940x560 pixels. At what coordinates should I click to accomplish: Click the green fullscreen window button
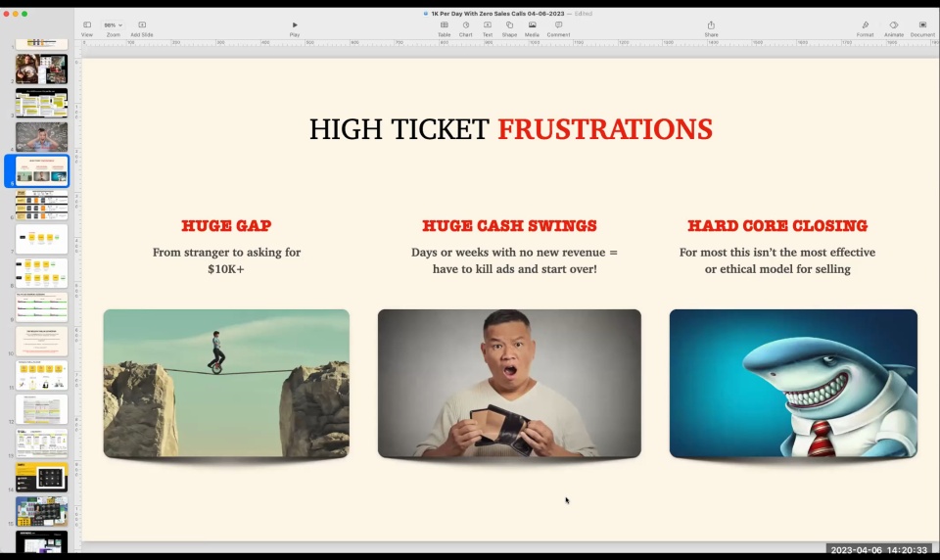(x=24, y=13)
